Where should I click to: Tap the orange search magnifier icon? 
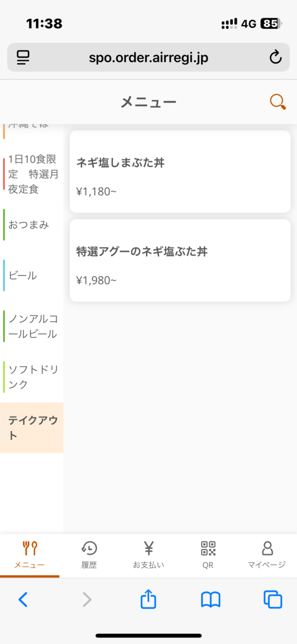point(277,102)
